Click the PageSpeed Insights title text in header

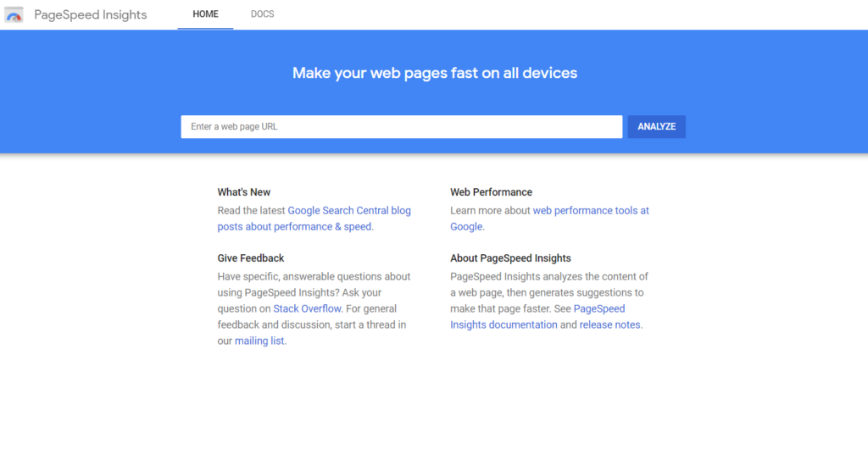point(90,15)
